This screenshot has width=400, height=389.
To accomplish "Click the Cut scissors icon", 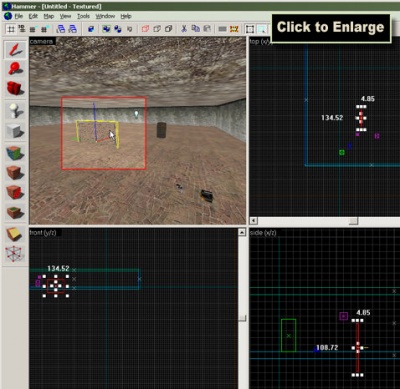I will coord(184,29).
